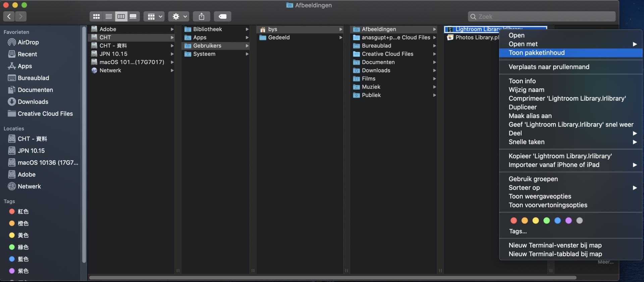Select the Photos Library file

tap(473, 37)
